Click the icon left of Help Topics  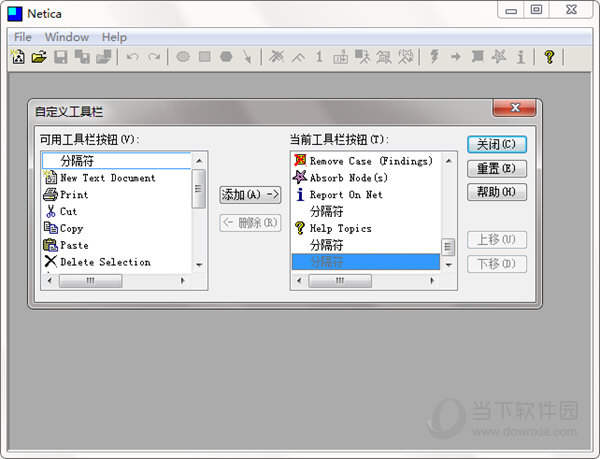pos(300,228)
